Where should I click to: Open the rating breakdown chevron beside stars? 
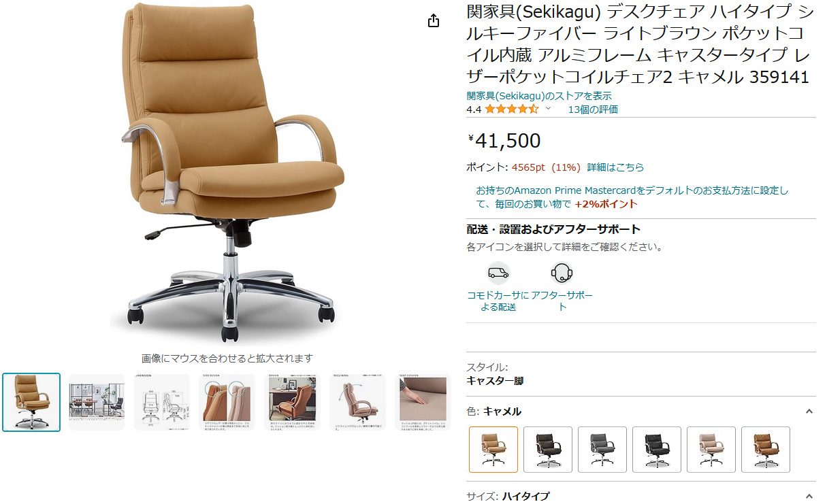[x=548, y=109]
